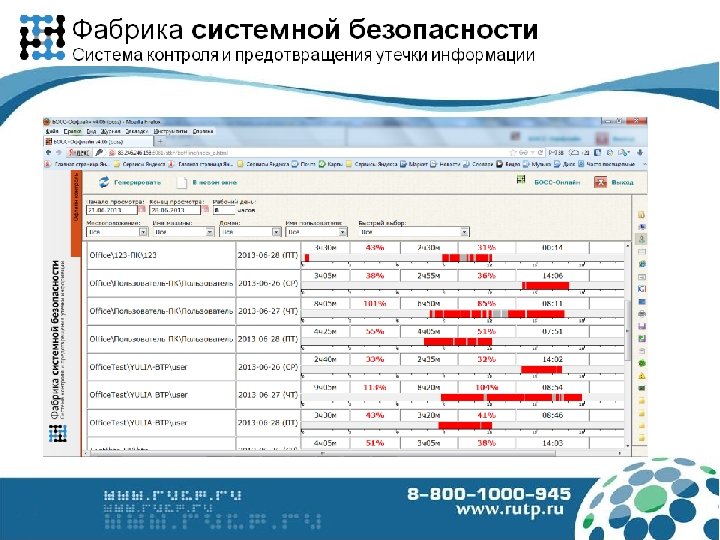Open the Вид menu
Screen dimensions: 720x540
[x=91, y=131]
